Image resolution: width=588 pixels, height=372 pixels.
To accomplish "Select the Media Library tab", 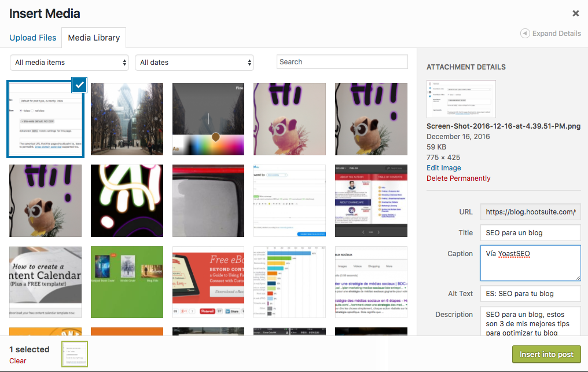I will coord(94,38).
